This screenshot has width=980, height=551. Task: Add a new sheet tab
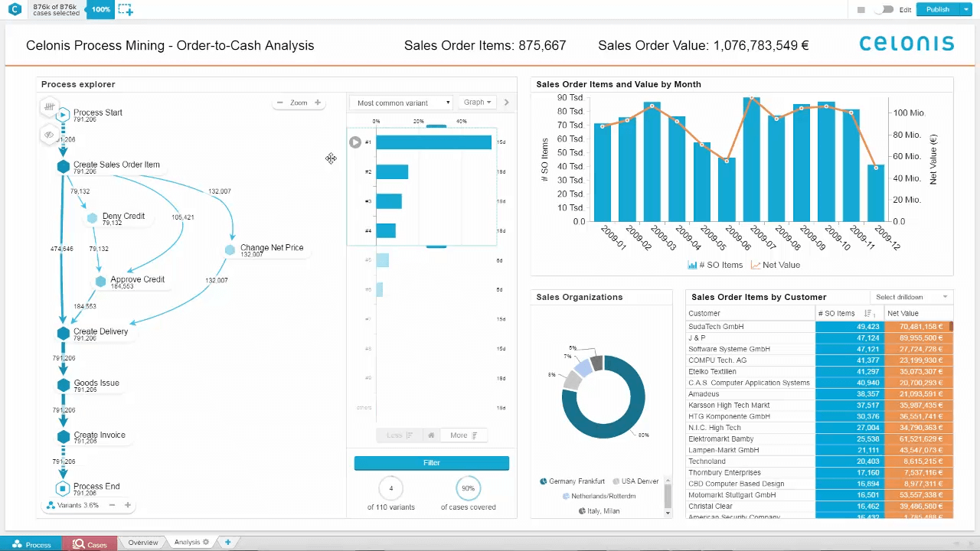coord(227,543)
